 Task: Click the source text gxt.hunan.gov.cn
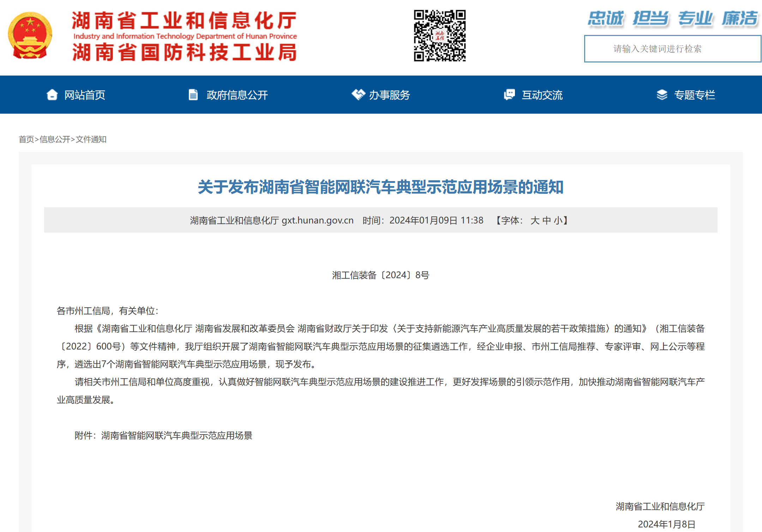click(317, 221)
